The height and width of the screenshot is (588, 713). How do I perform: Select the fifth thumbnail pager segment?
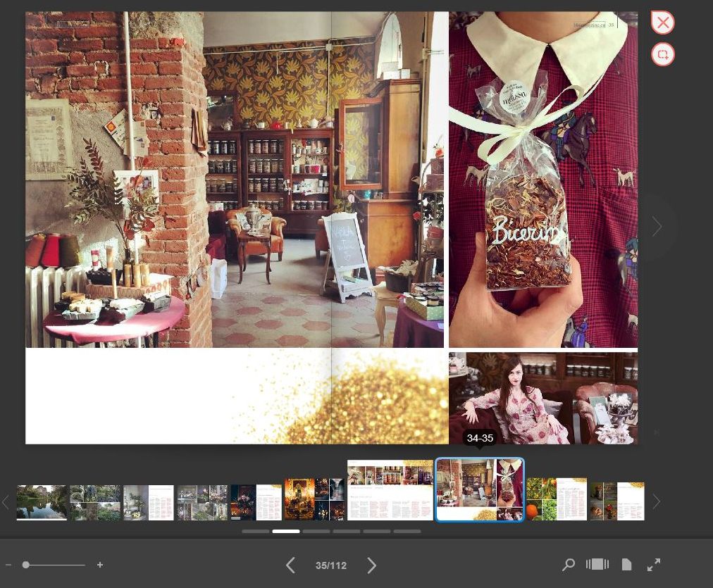pos(377,531)
